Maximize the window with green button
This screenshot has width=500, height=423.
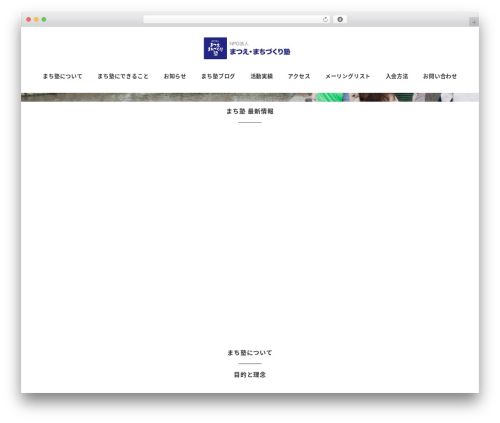pyautogui.click(x=44, y=20)
